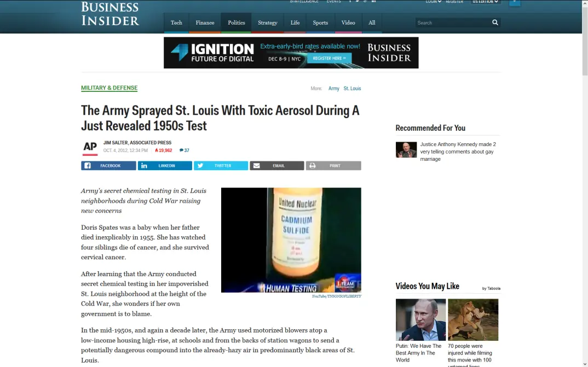Viewport: 588px width, 367px height.
Task: Click the St. Louis tag link
Action: (x=352, y=89)
